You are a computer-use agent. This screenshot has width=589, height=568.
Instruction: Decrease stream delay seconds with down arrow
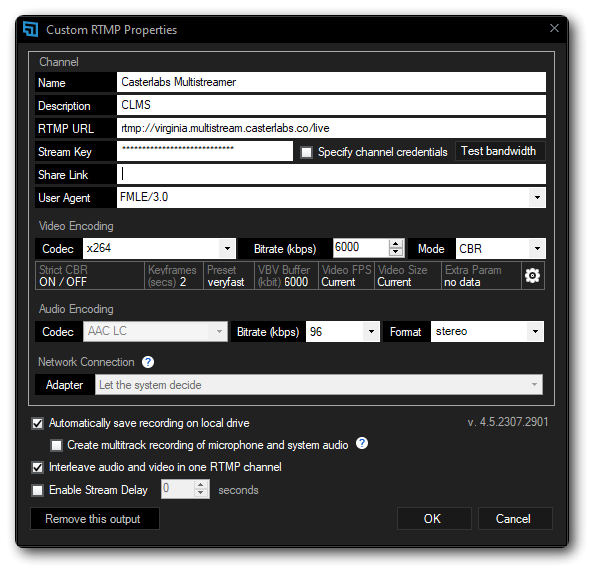pos(201,493)
